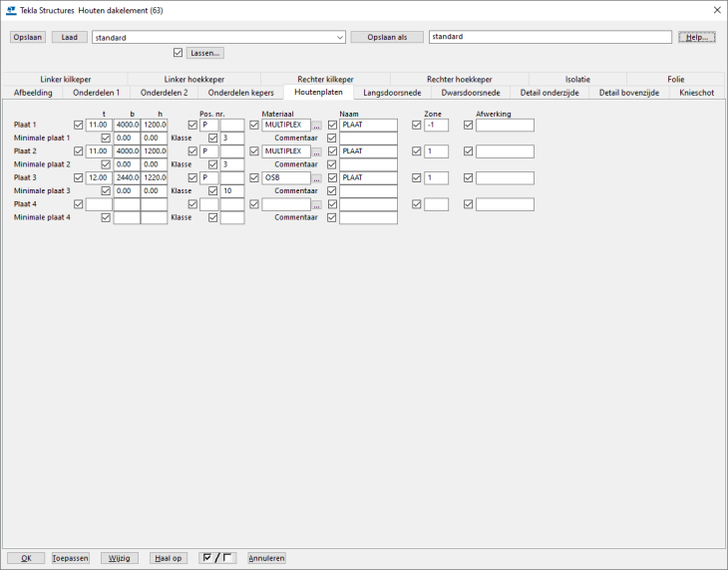Open material browser for Plaat 2
728x570 pixels.
316,151
